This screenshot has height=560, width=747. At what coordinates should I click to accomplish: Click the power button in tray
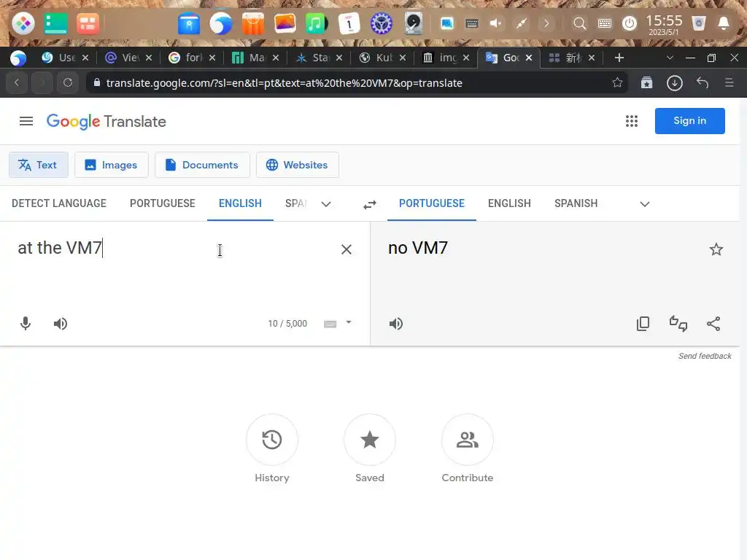coord(630,23)
